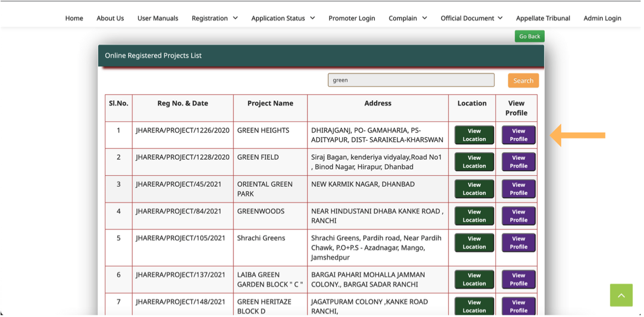Expand the Official Document dropdown

pos(471,18)
